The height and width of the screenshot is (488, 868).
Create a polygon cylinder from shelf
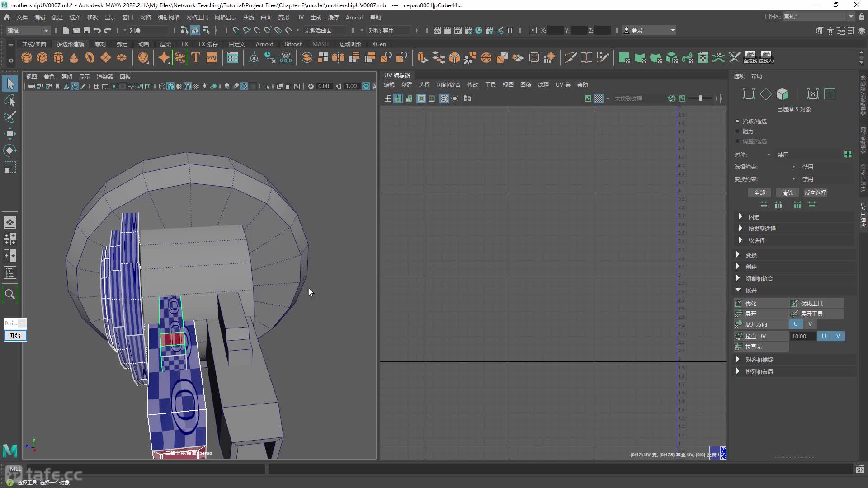[x=58, y=57]
